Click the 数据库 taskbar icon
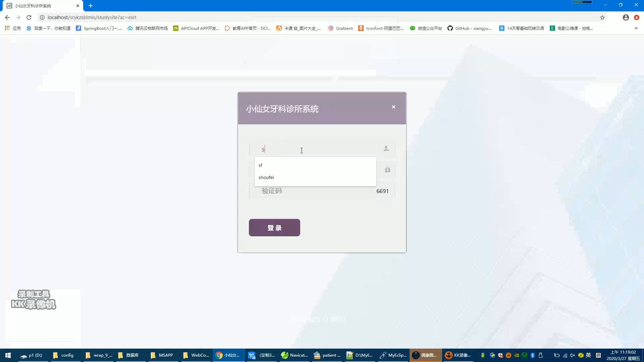Image resolution: width=644 pixels, height=362 pixels. [x=131, y=355]
